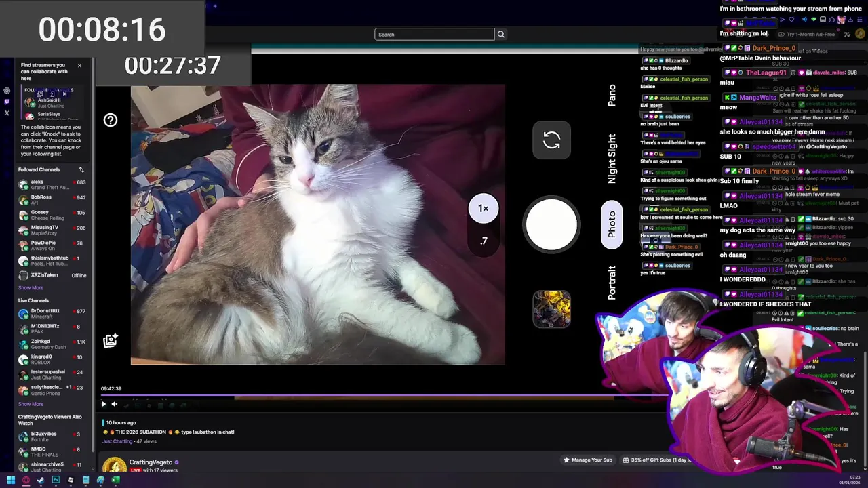Open Photoshop from the taskbar
The height and width of the screenshot is (488, 868).
tap(56, 481)
